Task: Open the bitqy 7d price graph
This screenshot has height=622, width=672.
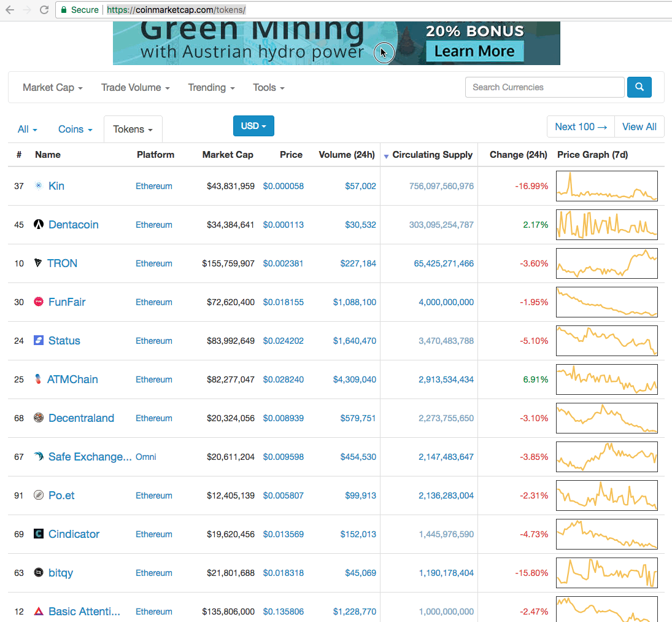Action: 606,572
